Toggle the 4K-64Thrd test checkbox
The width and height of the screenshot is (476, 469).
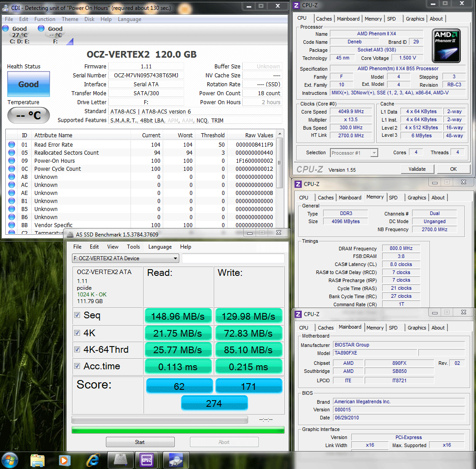coord(77,350)
